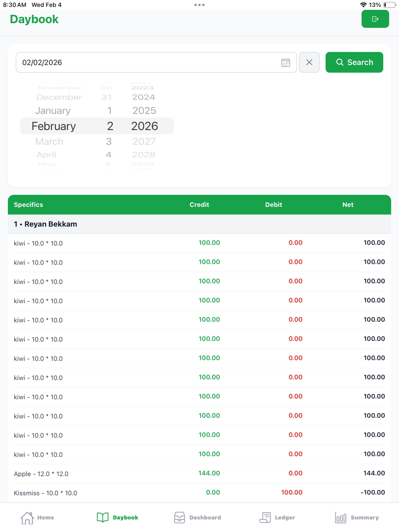The image size is (399, 532).
Task: Tap the selected February entry
Action: click(x=54, y=126)
